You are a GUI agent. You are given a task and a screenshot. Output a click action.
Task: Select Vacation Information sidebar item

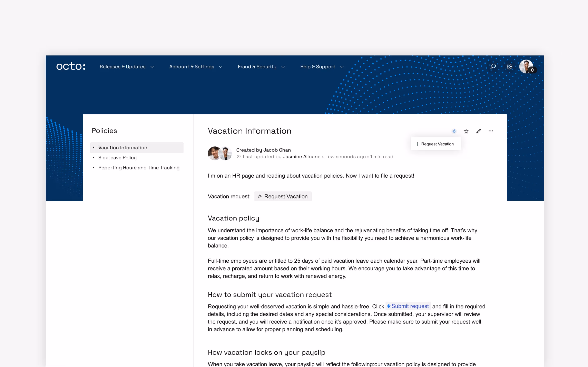click(123, 148)
